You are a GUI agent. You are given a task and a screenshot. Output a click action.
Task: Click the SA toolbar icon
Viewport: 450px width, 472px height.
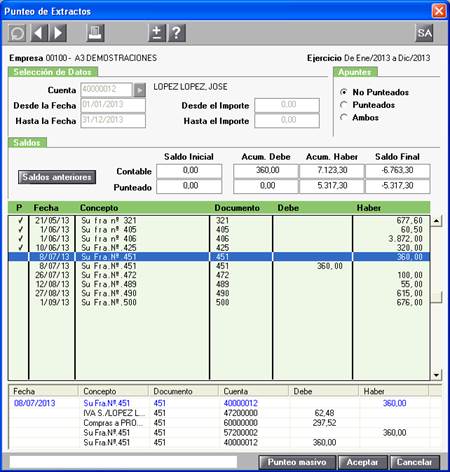pos(424,33)
